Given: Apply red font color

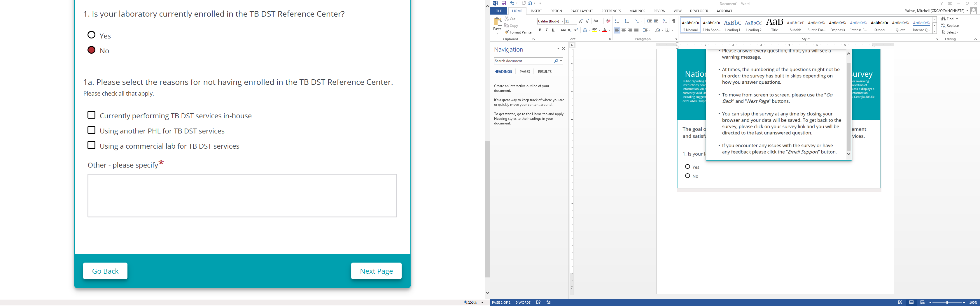Looking at the screenshot, I should 605,30.
